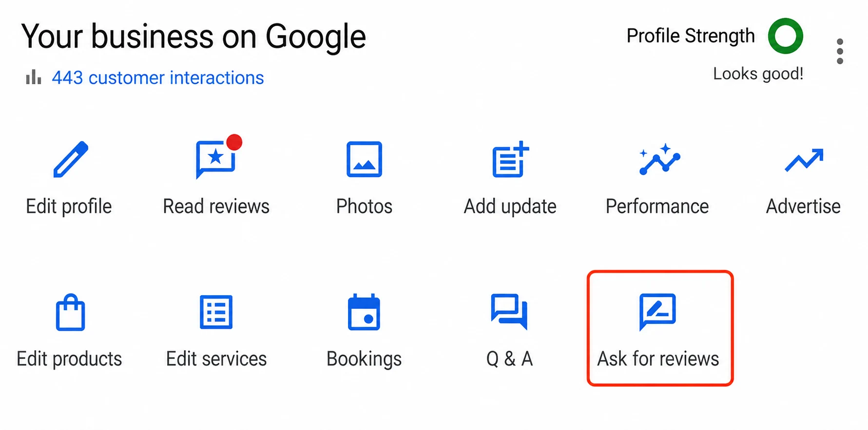Click the bar chart icon beside interactions
868x430 pixels.
tap(34, 77)
